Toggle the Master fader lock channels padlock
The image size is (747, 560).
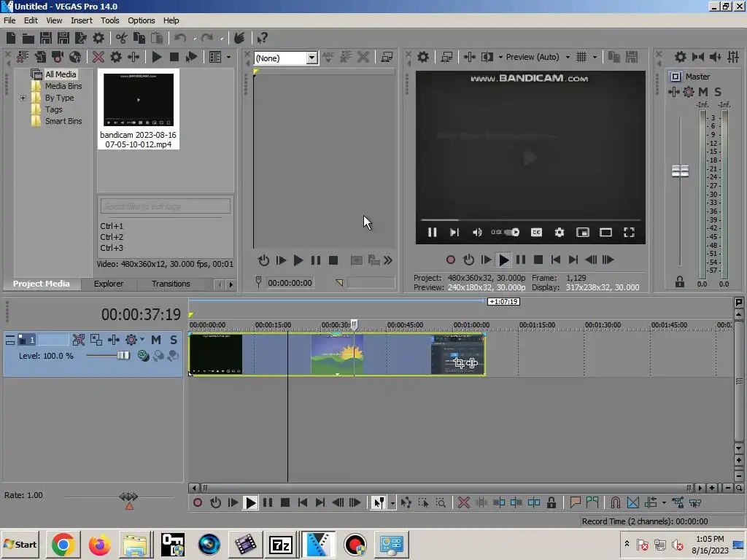[680, 282]
